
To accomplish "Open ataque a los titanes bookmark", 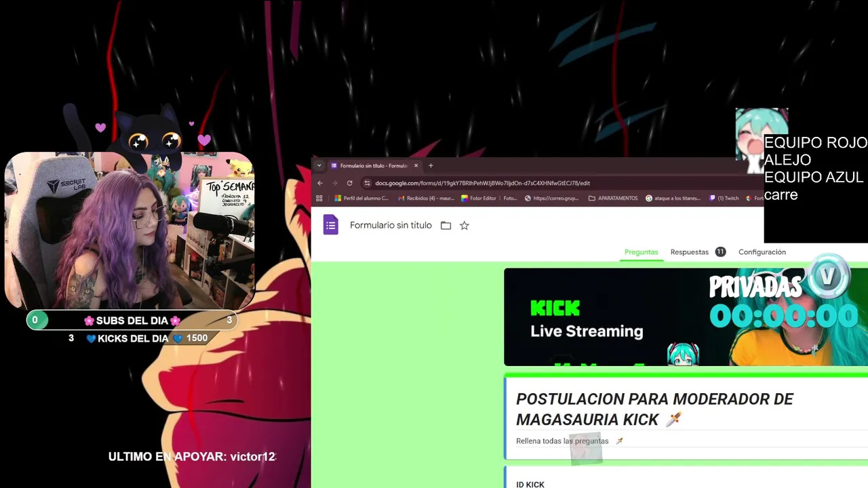I will [673, 199].
